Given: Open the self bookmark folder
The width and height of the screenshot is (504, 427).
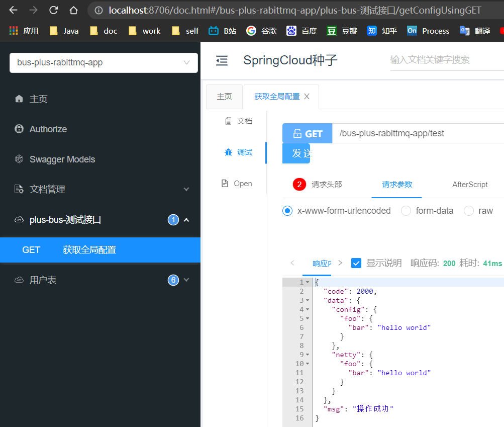Looking at the screenshot, I should tap(185, 31).
